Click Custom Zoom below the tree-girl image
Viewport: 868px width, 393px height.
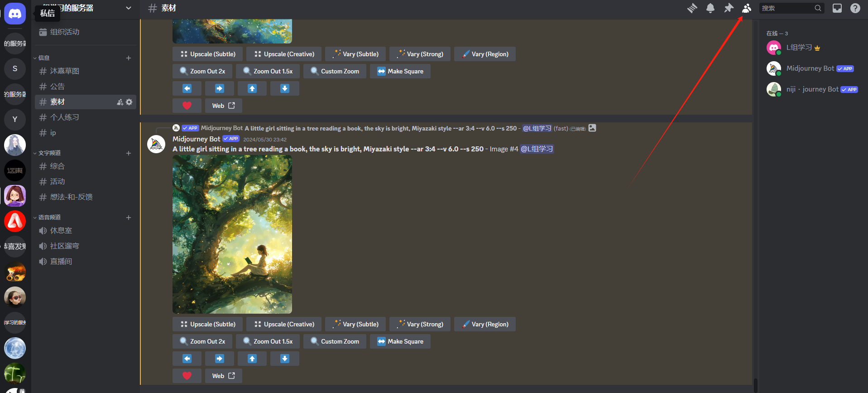tap(335, 341)
